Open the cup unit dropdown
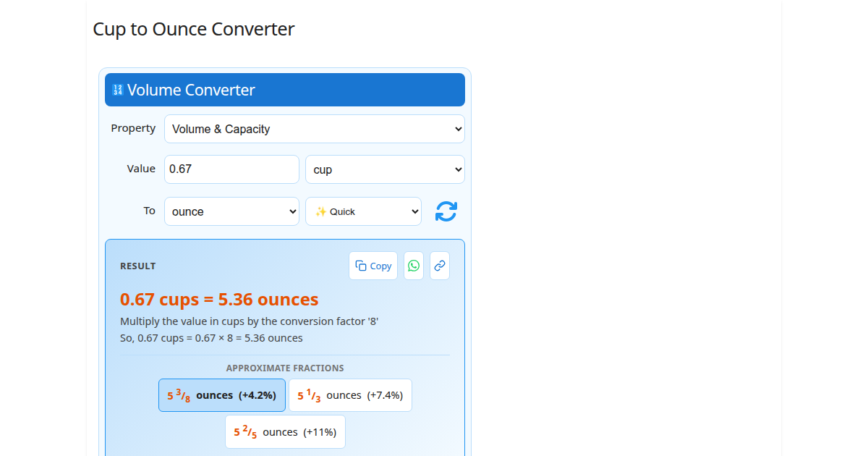Screen dimensions: 868x456 click(x=384, y=169)
